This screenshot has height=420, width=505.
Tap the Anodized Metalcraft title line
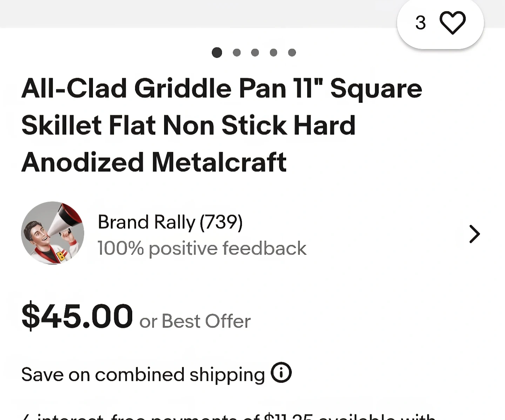coord(154,162)
